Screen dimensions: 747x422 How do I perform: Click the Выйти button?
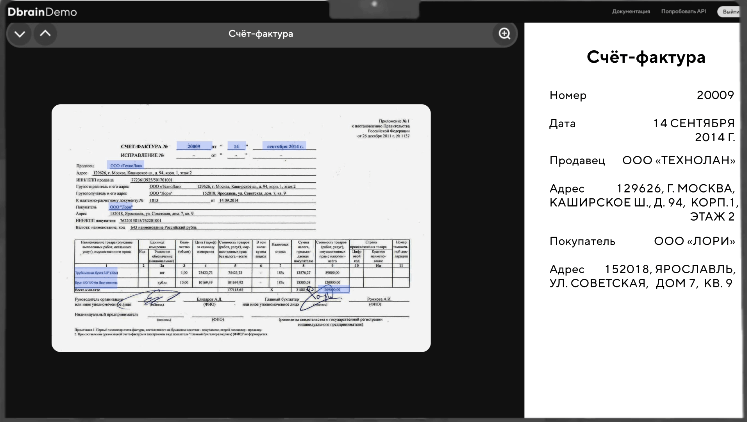pyautogui.click(x=730, y=12)
